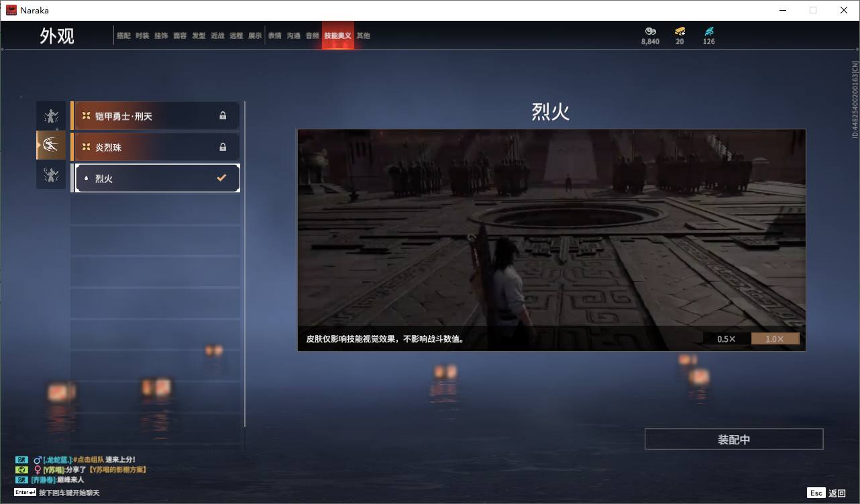Click the 装配中 equip button
Viewport: 860px width, 504px height.
[734, 439]
